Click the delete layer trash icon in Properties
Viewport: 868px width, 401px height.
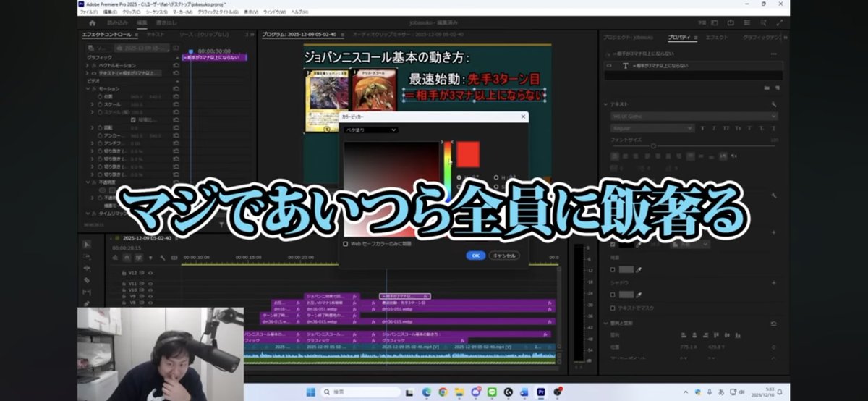[777, 88]
